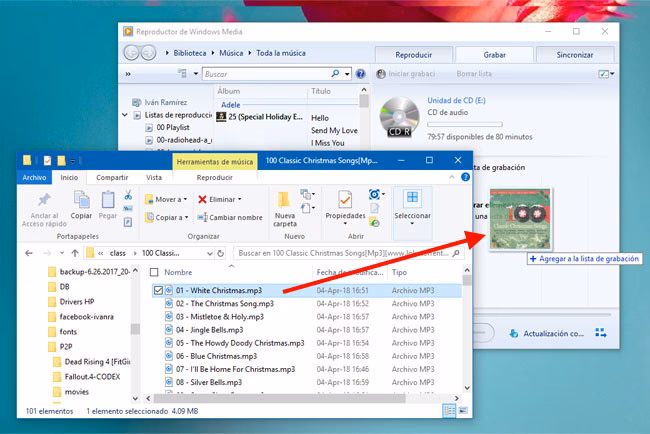Expand the double-chevron toolbar overflow in Media Player
650x434 pixels.
[x=128, y=74]
